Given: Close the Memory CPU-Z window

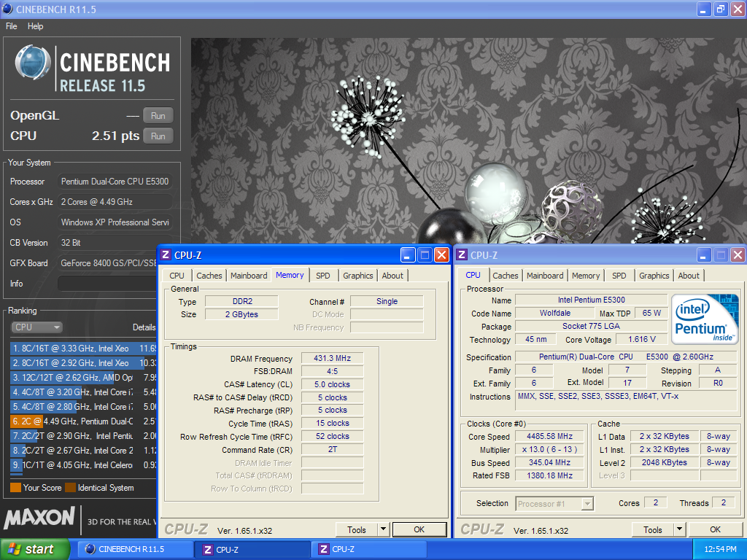Looking at the screenshot, I should click(441, 255).
